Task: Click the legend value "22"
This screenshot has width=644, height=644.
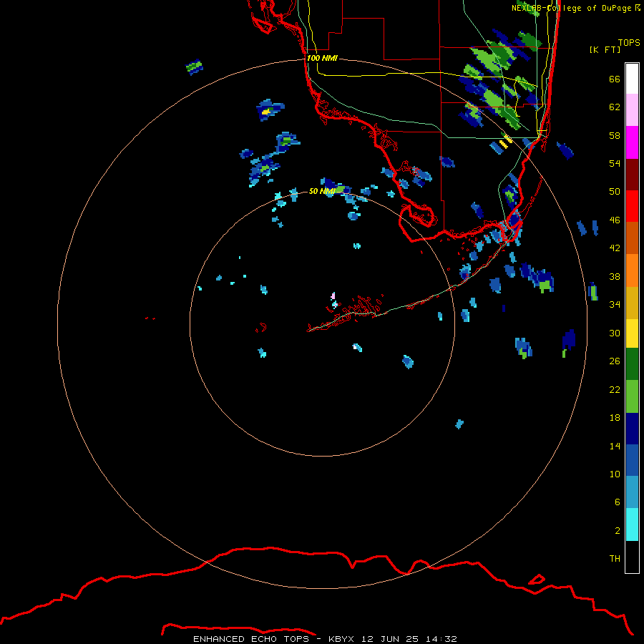Action: 615,389
